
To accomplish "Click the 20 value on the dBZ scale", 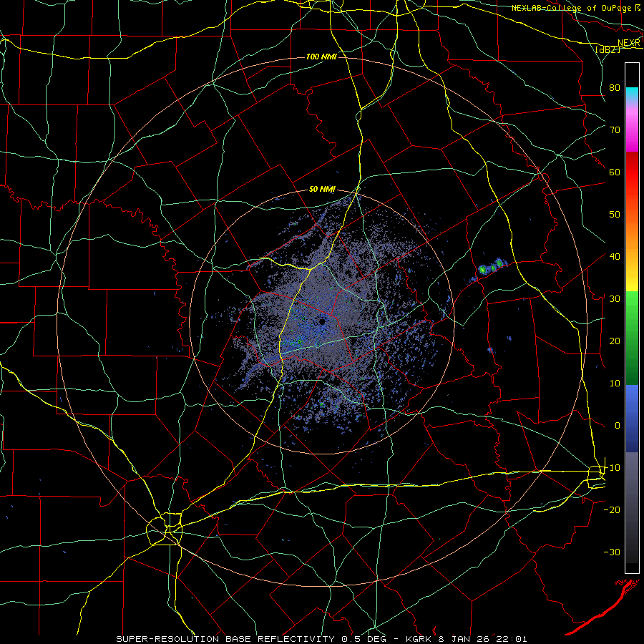I will [615, 341].
